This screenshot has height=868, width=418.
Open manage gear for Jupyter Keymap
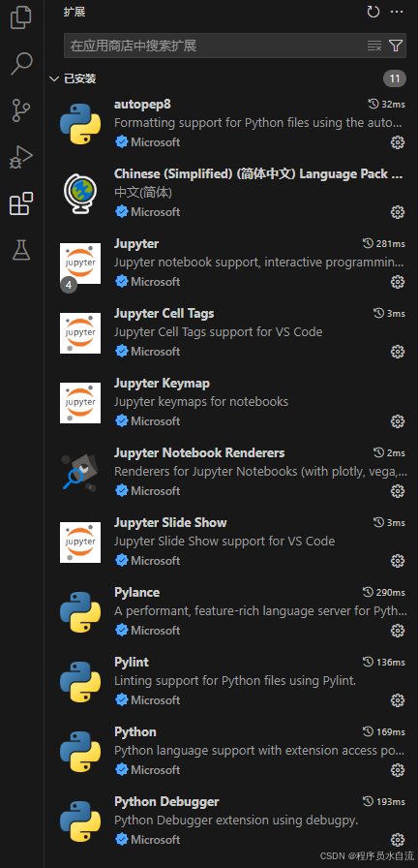pyautogui.click(x=397, y=421)
